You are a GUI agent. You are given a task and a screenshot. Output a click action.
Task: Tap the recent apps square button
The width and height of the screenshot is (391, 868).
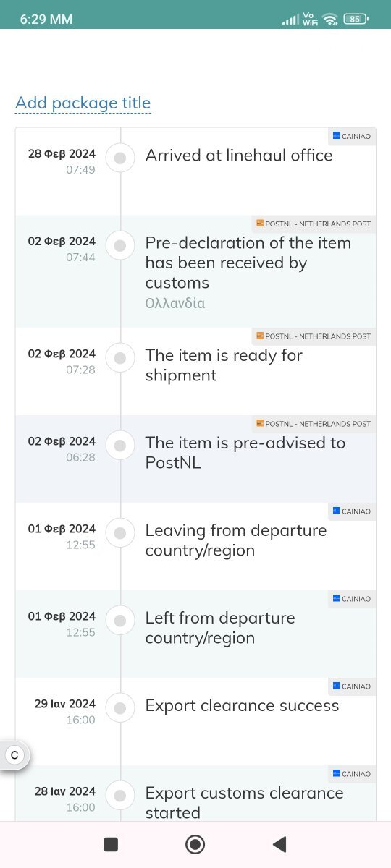coord(111,844)
